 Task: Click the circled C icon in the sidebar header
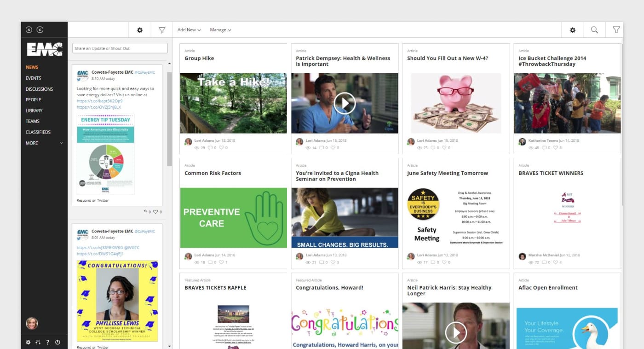tap(40, 30)
